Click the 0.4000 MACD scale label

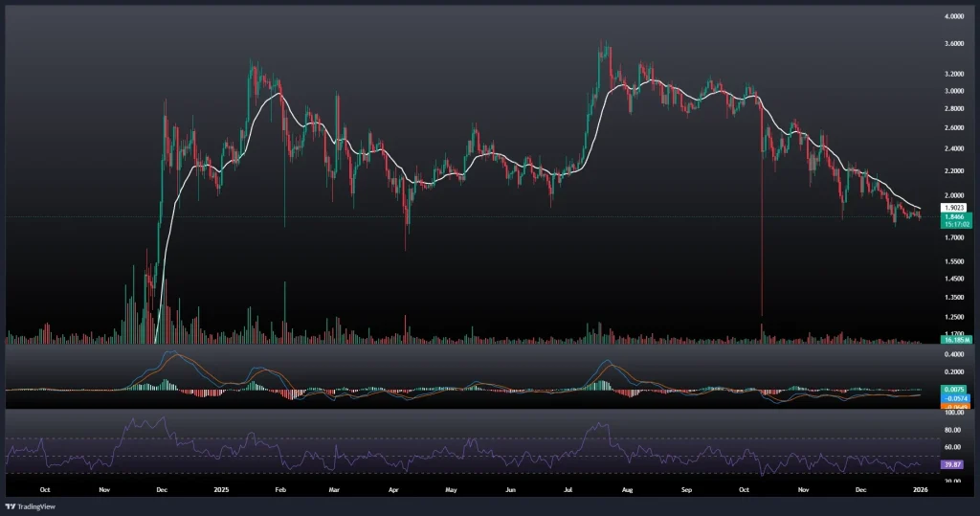(954, 354)
